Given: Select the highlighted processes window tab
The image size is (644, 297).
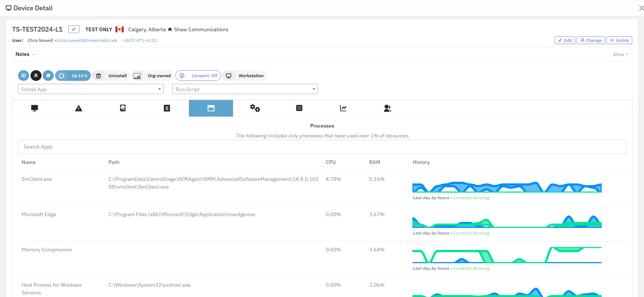Looking at the screenshot, I should click(211, 108).
